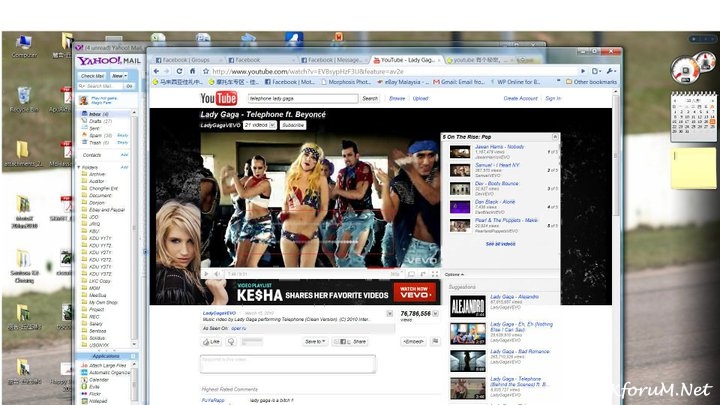Viewport: 720px width, 405px height.
Task: Open the Chrome wrench settings icon
Action: (610, 71)
